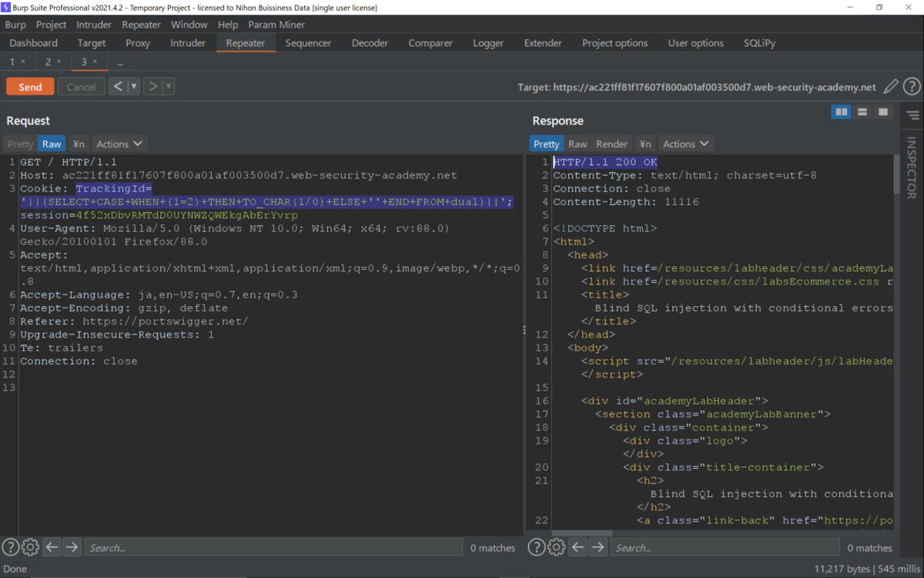
Task: Open history forward dropdown arrow
Action: (x=169, y=86)
